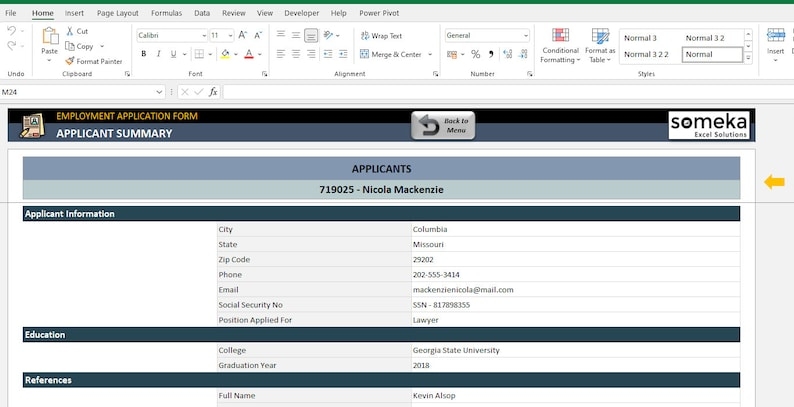The height and width of the screenshot is (407, 794).
Task: Toggle italic text style
Action: (160, 54)
